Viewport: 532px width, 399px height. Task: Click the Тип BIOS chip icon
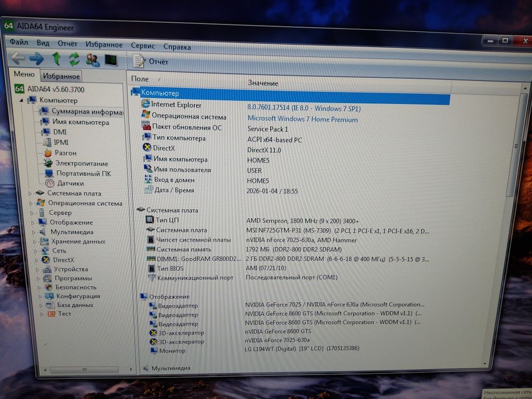[x=152, y=268]
